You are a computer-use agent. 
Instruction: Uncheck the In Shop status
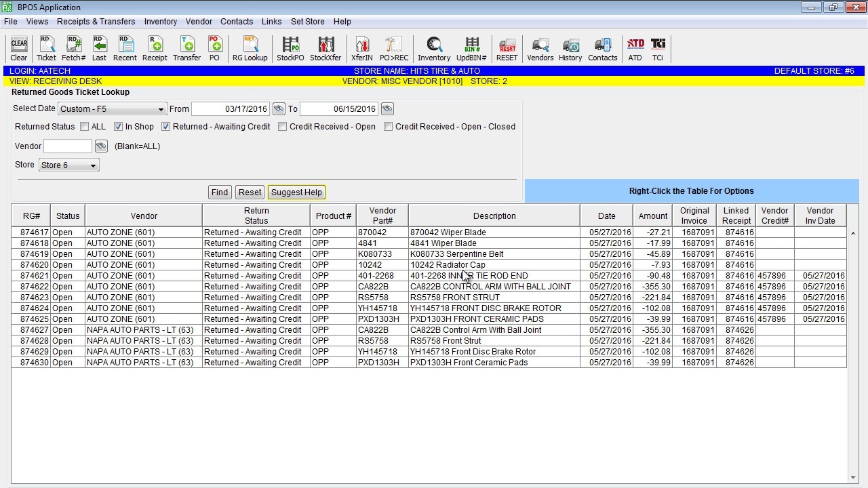tap(118, 127)
